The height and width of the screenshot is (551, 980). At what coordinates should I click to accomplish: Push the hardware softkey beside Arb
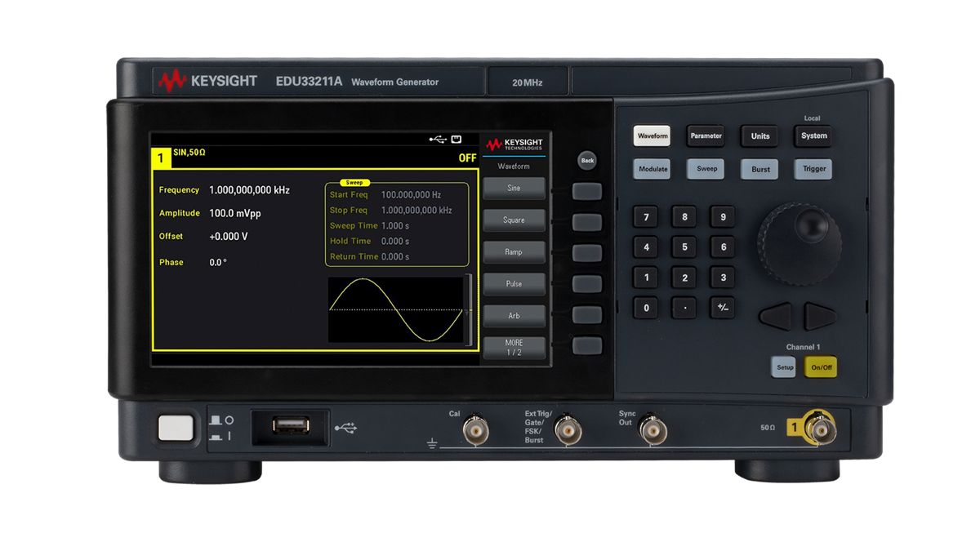pos(587,314)
